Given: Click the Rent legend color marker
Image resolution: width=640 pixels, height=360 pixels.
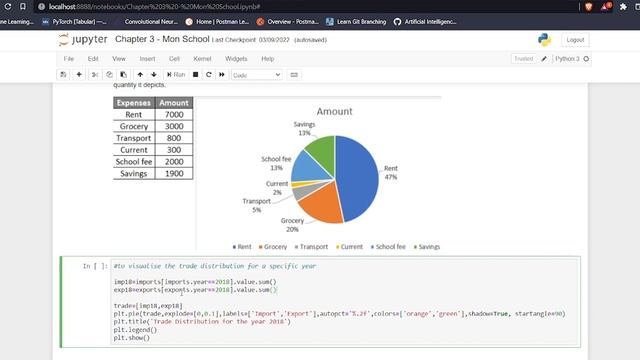Looking at the screenshot, I should click(x=234, y=247).
